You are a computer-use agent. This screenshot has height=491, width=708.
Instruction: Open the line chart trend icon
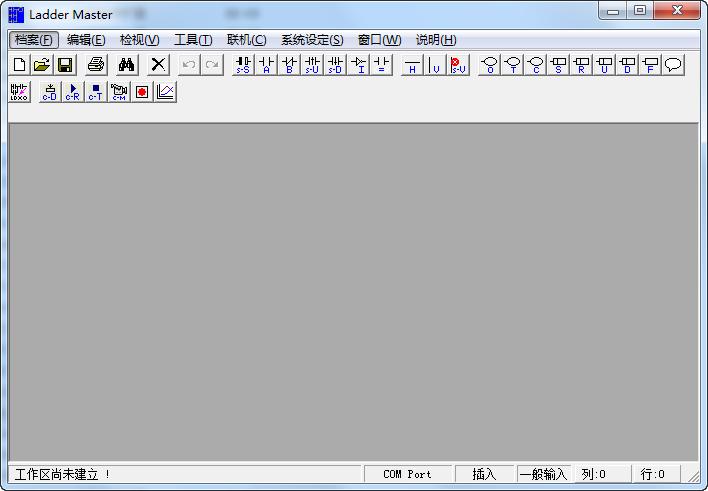[165, 92]
